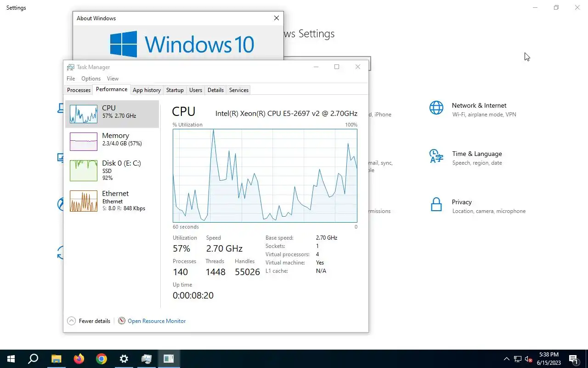Click the 57% utilization value
Image resolution: width=588 pixels, height=368 pixels.
(x=181, y=249)
